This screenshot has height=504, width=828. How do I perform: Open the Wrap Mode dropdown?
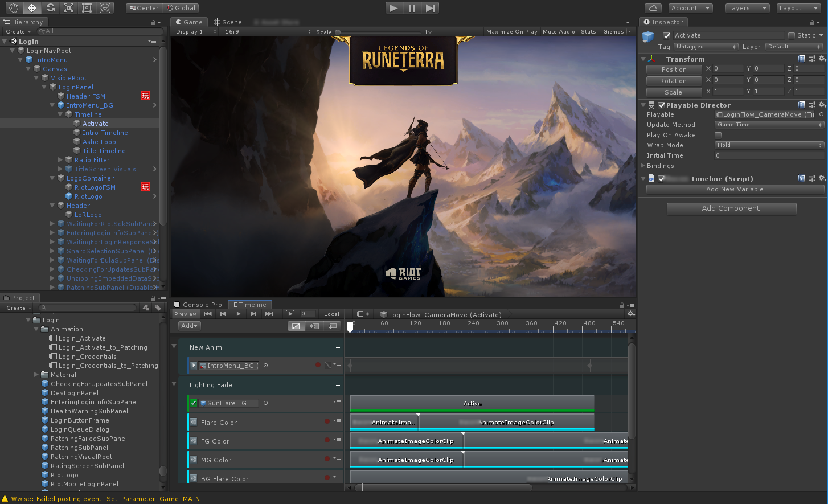[x=769, y=145]
